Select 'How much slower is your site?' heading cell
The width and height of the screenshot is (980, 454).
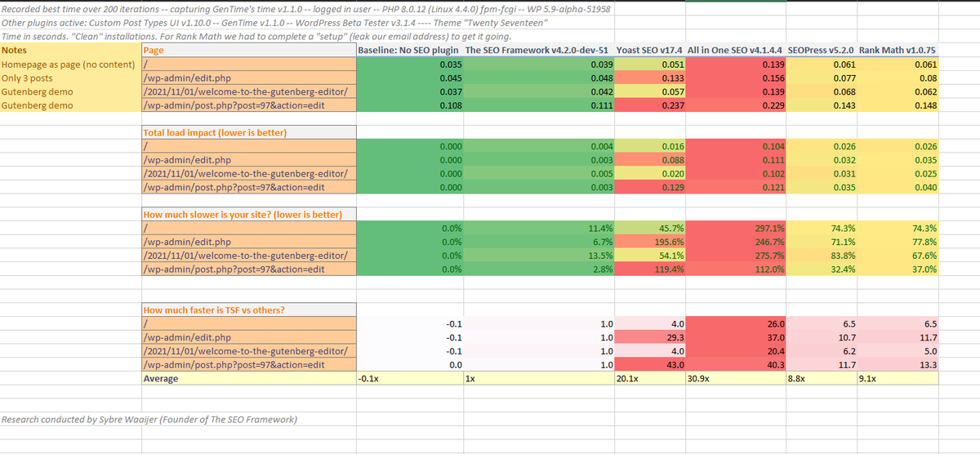pyautogui.click(x=249, y=215)
